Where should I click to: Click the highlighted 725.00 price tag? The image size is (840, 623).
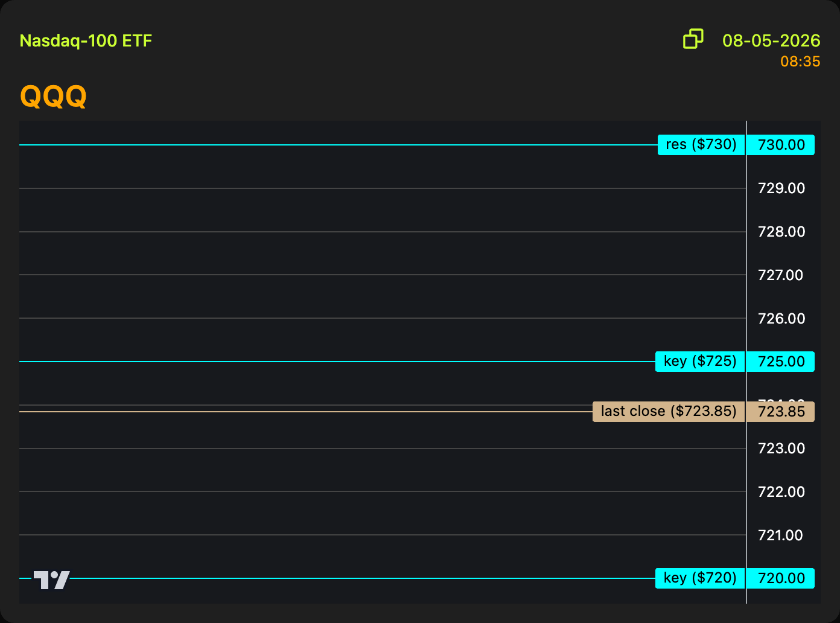point(781,362)
